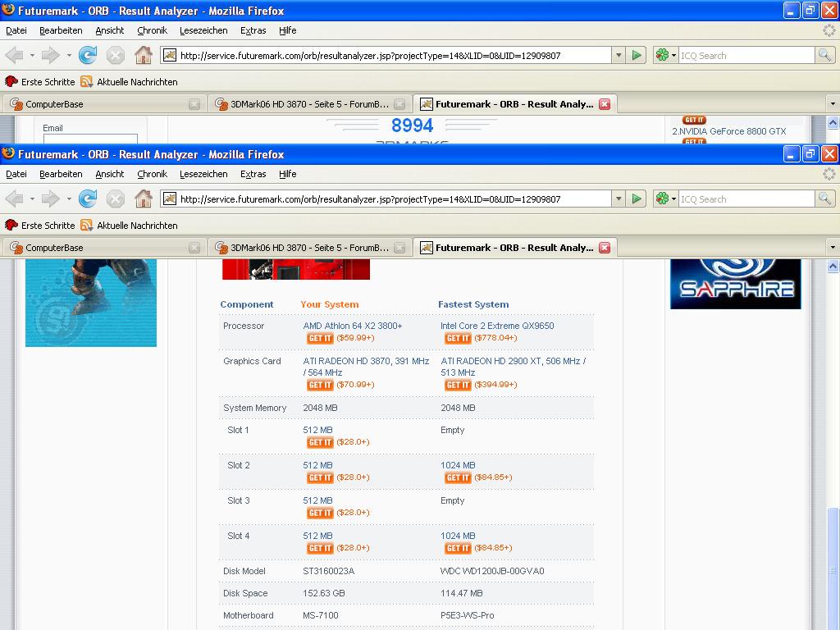Open Intel Core 2 Extreme QX9650 link

point(497,326)
